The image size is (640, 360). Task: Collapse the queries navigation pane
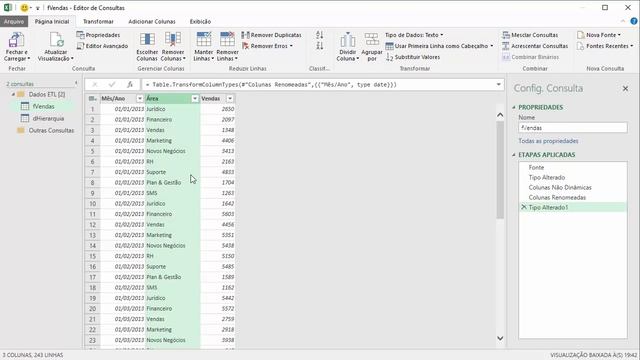76,83
